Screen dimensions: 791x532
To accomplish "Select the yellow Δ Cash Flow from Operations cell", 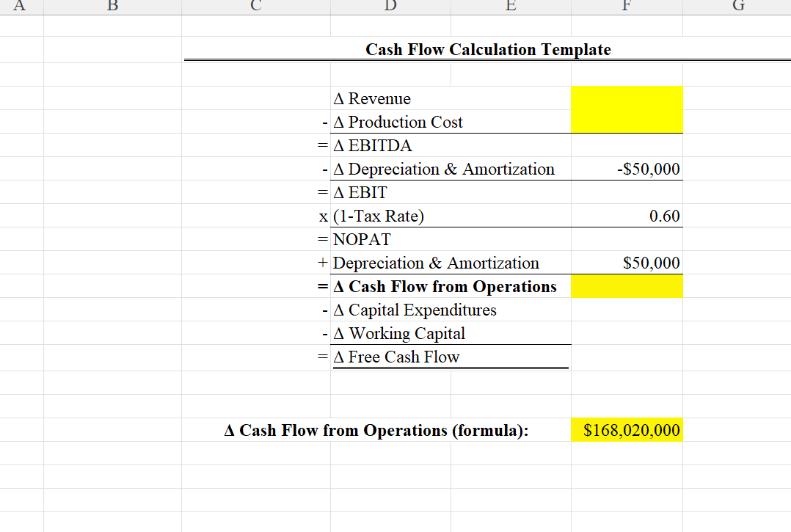I will tap(626, 286).
